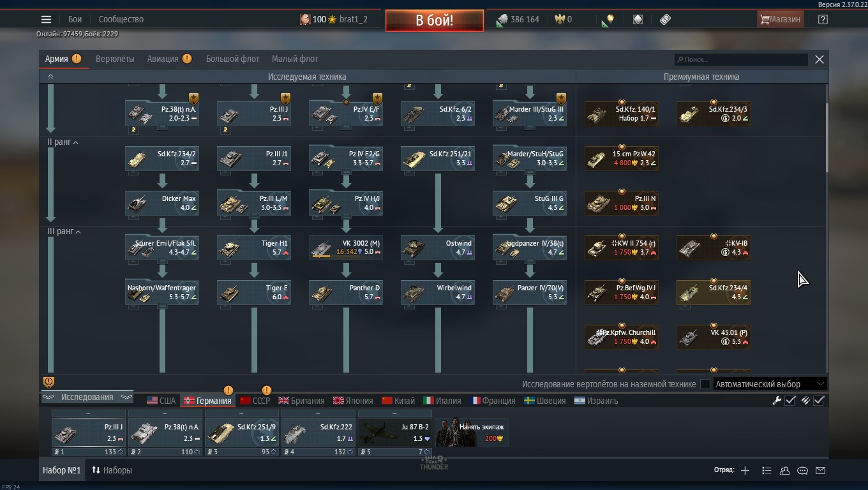Open the Бои menu

click(x=75, y=19)
